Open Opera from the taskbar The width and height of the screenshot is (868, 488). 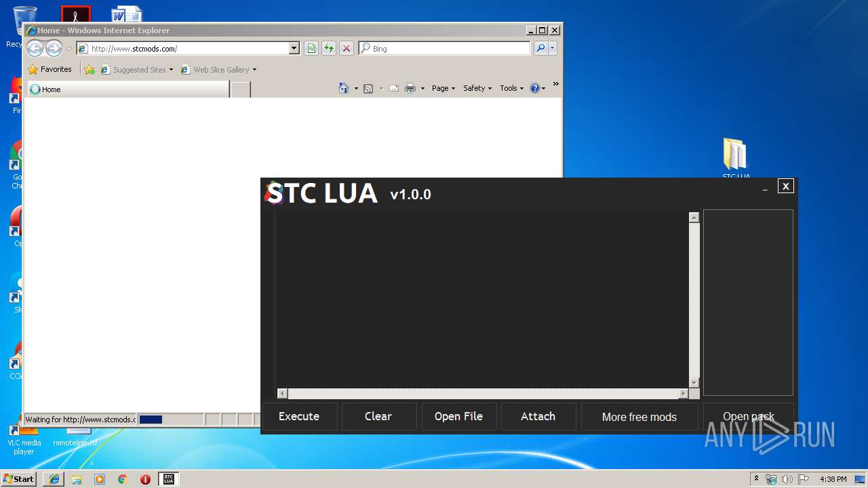(x=145, y=479)
